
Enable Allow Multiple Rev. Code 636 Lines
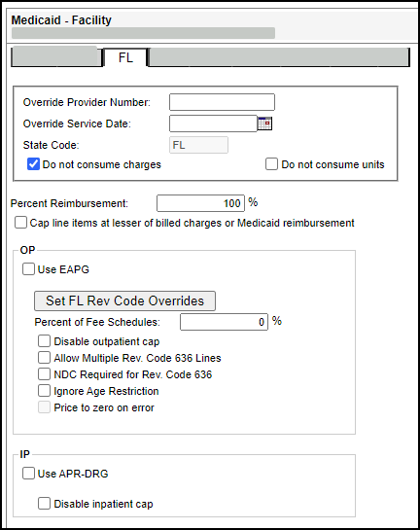coord(44,358)
